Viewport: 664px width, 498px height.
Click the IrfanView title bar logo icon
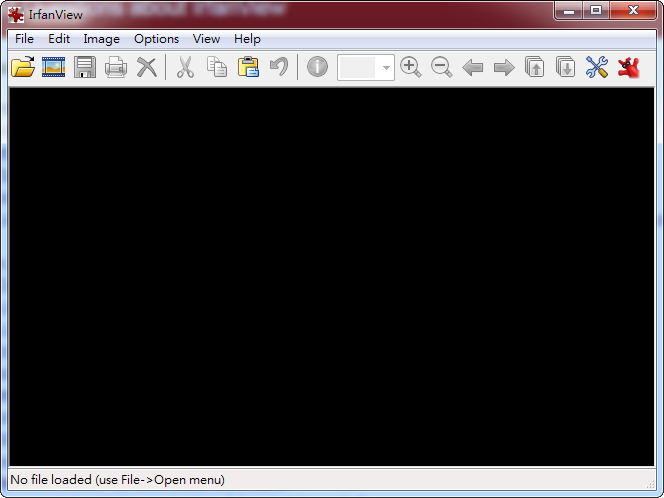[x=16, y=15]
